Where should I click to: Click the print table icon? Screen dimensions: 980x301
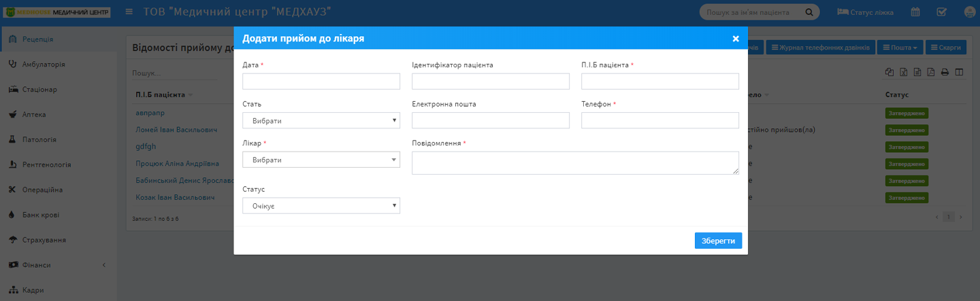click(x=945, y=73)
